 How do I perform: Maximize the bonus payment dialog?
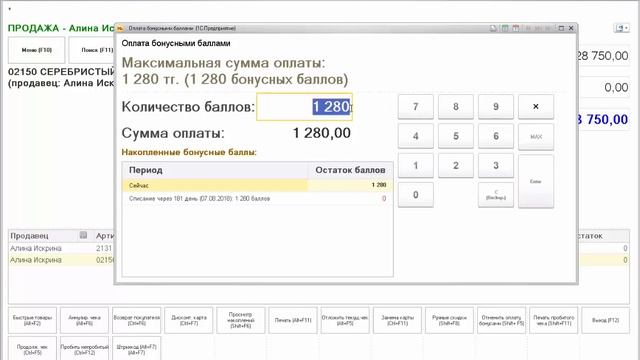(x=561, y=28)
